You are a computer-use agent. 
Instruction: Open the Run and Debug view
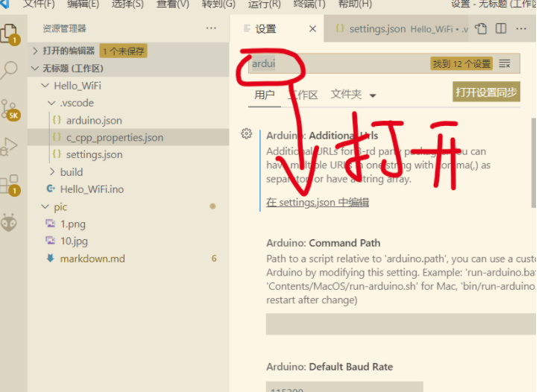(x=9, y=146)
